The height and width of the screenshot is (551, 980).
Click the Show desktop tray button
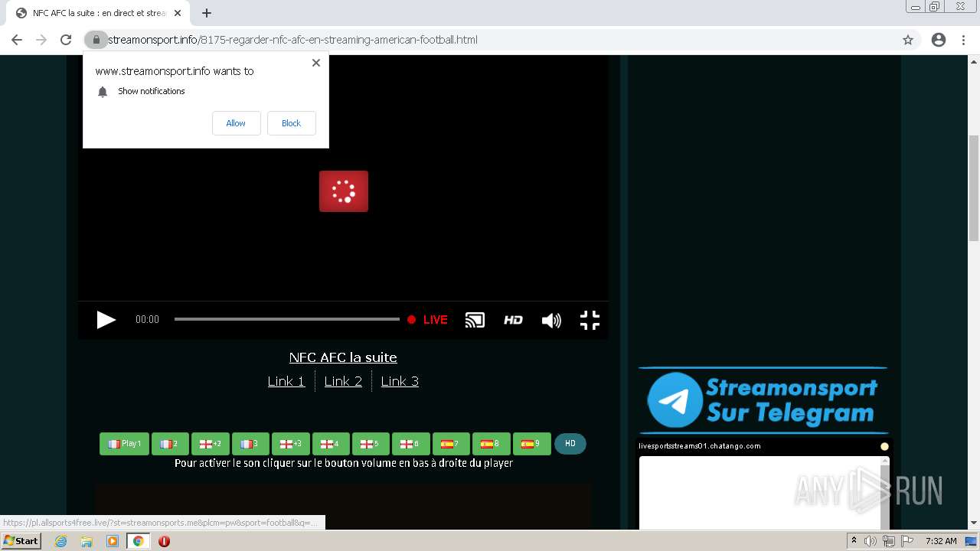tap(971, 541)
